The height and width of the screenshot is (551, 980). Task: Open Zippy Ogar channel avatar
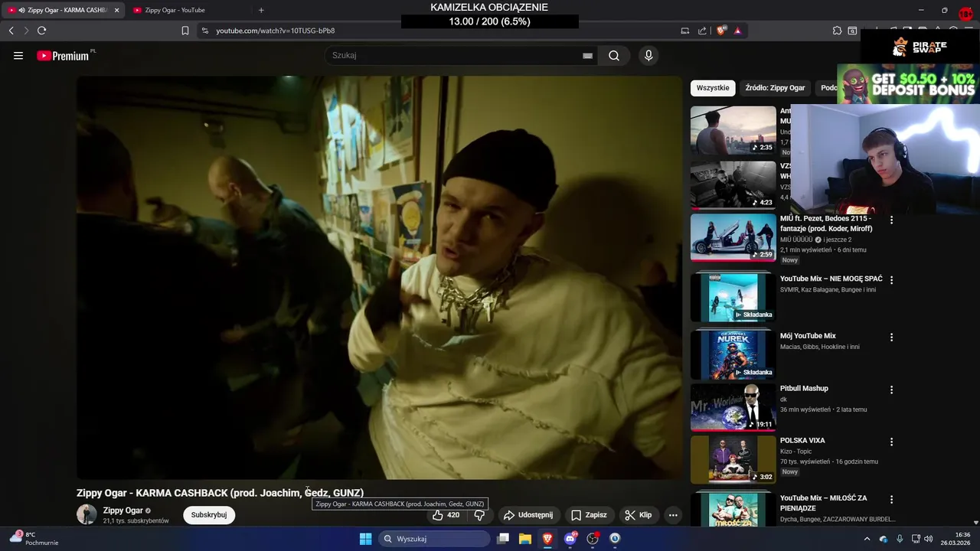(87, 514)
